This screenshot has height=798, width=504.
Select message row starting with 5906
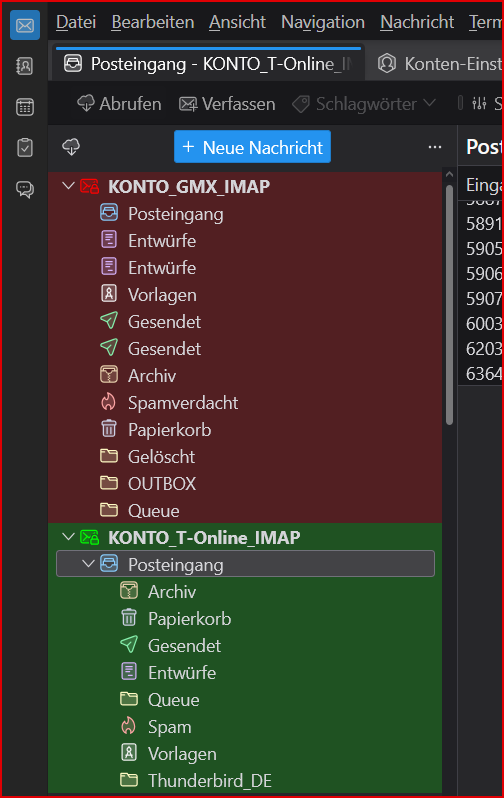tap(481, 273)
